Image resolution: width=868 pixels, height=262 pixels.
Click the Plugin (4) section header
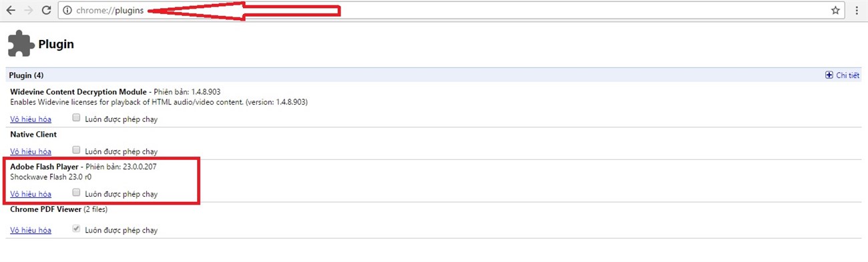pyautogui.click(x=433, y=75)
